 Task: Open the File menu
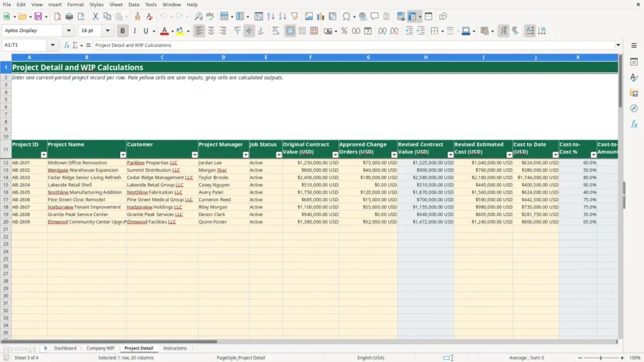7,4
